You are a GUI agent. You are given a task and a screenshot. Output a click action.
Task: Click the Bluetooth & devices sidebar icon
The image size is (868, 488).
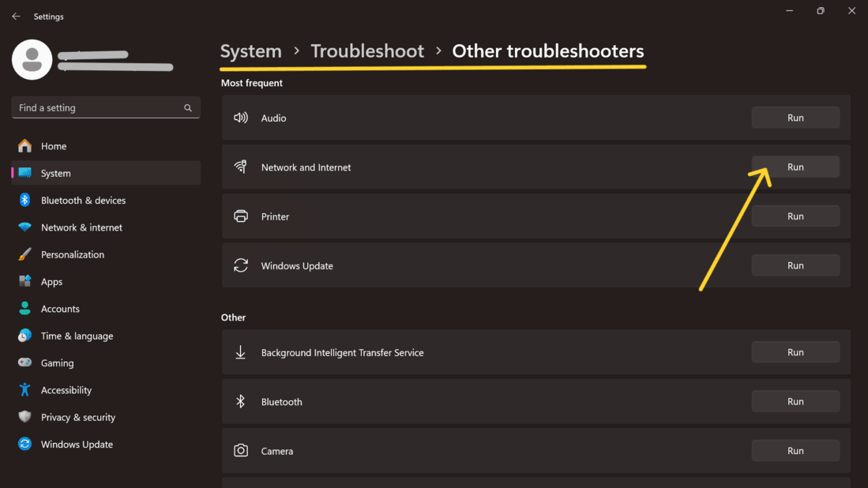(x=25, y=201)
